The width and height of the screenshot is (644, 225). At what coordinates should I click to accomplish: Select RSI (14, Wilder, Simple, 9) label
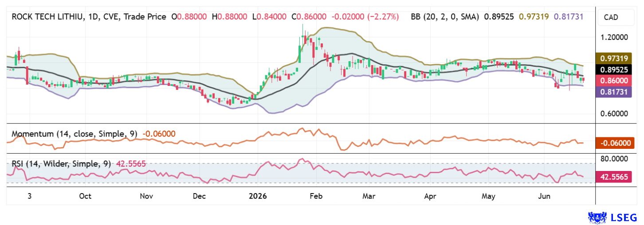61,163
